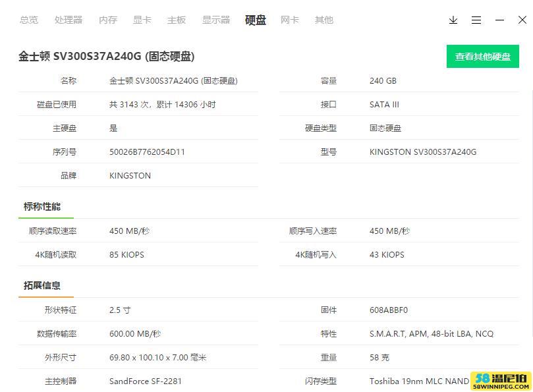Open the 显卡 tab
The width and height of the screenshot is (533, 392).
pos(142,20)
